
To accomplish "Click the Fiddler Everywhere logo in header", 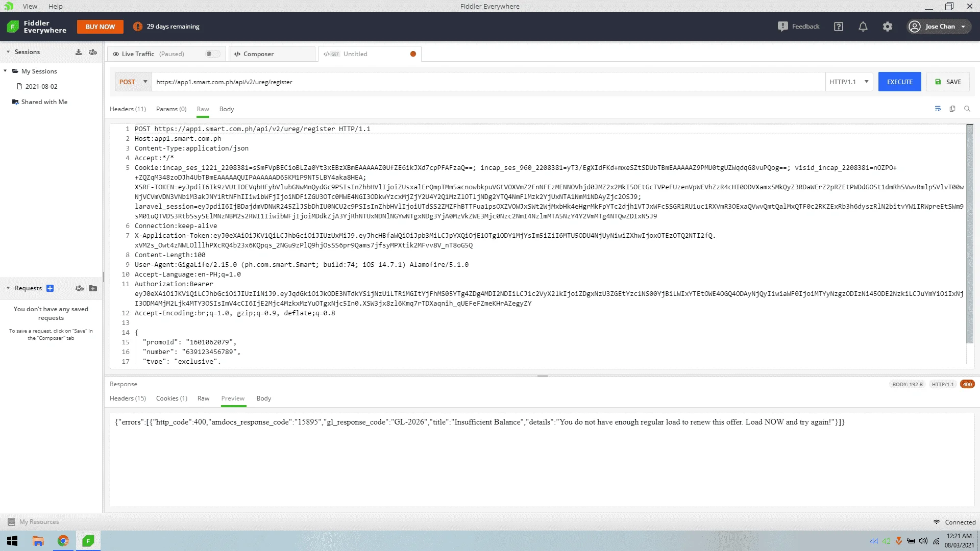I will (37, 27).
